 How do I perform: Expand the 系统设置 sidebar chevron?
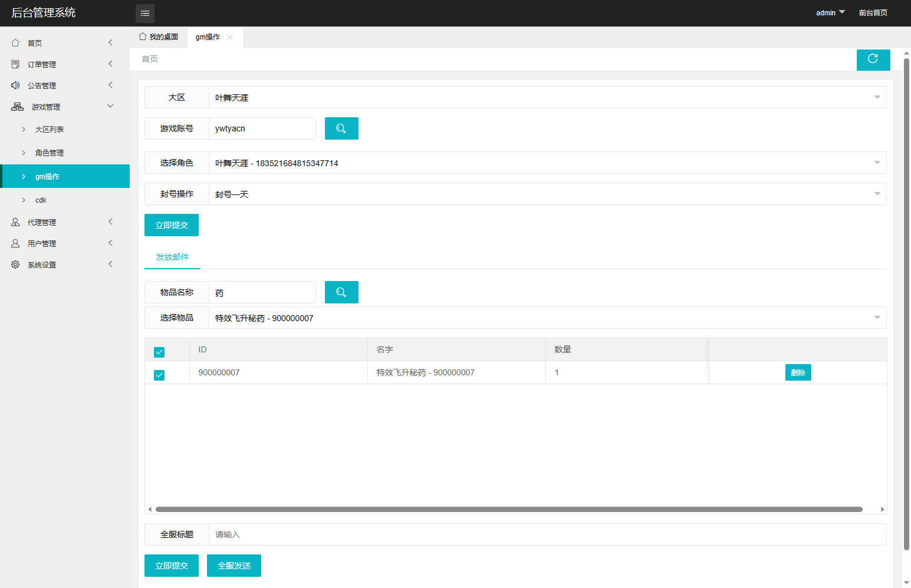tap(110, 264)
